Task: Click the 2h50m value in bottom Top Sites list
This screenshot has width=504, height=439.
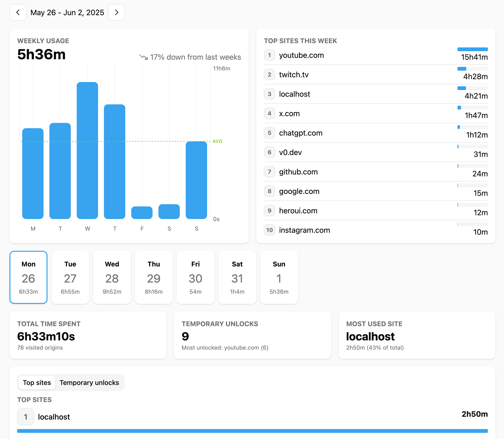Action: (475, 414)
